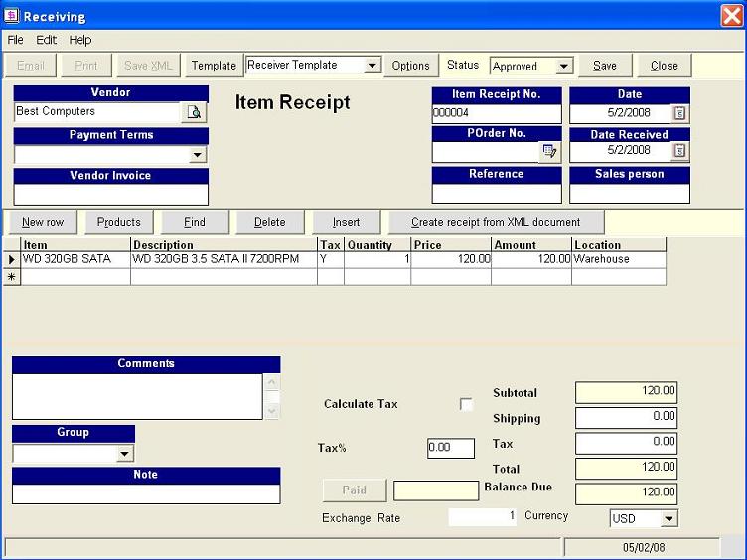Click into the Sales person field
The height and width of the screenshot is (560, 747).
pos(630,193)
